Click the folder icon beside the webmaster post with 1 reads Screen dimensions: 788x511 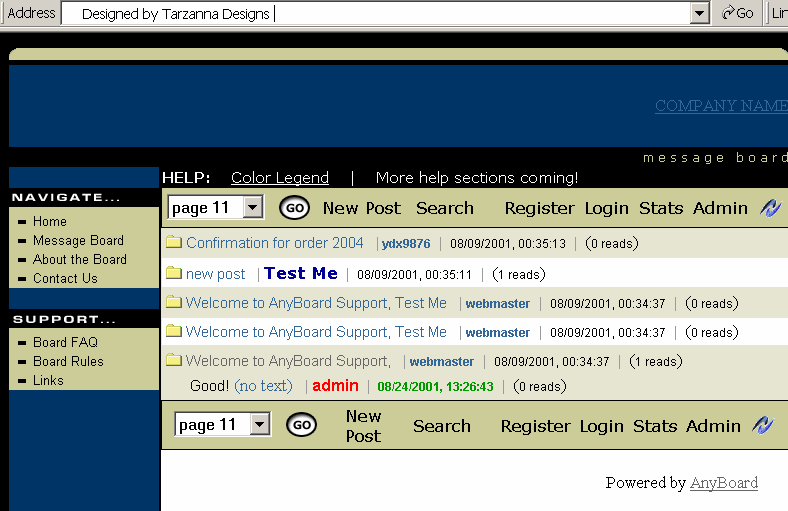coord(174,360)
